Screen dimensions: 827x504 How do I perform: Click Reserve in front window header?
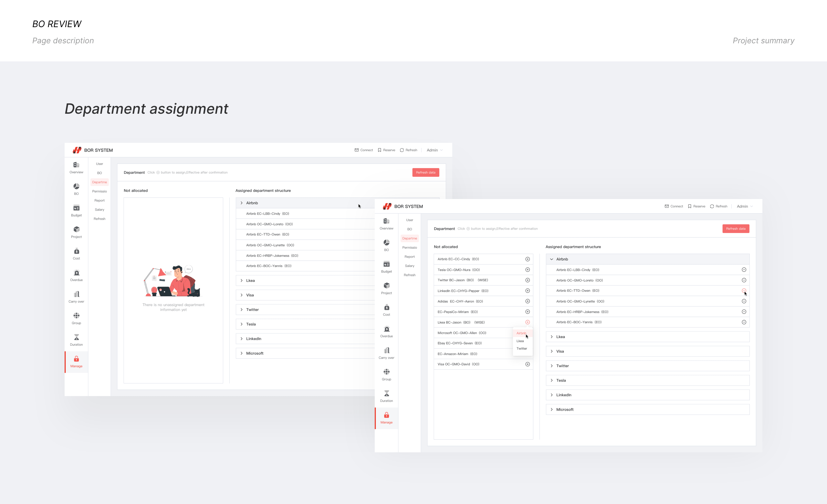pos(696,206)
